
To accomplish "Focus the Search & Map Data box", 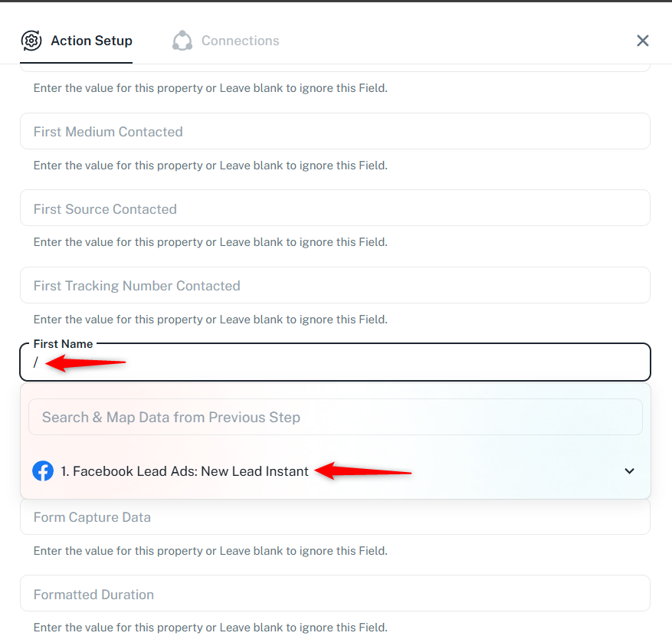I will point(335,418).
